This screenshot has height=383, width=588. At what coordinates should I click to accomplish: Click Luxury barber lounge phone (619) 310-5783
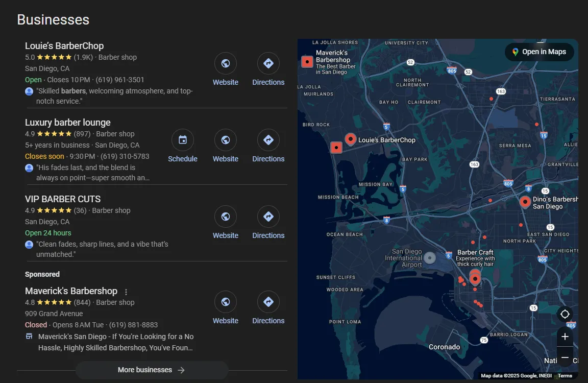pos(125,156)
